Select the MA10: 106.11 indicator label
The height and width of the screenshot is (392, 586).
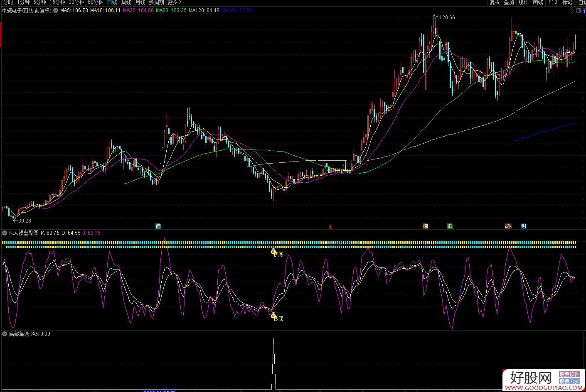coord(105,10)
